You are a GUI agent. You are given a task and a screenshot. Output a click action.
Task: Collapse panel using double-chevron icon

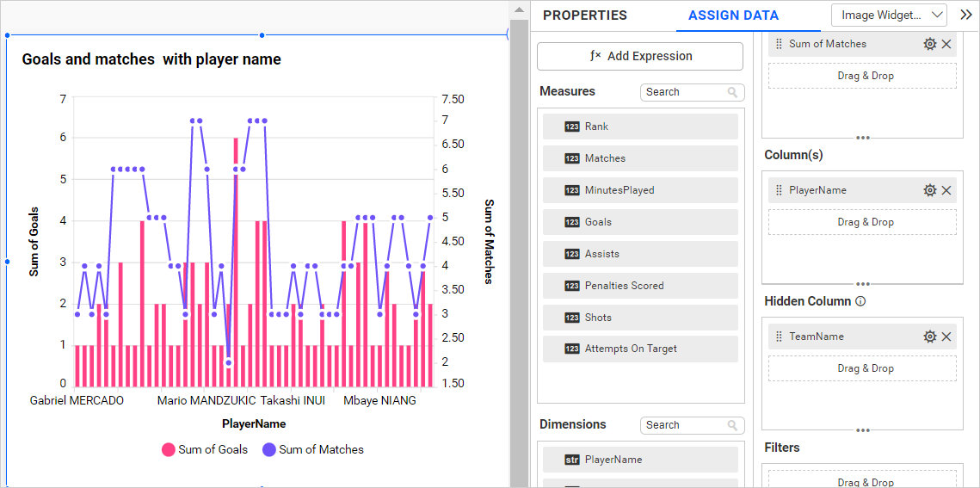point(965,15)
